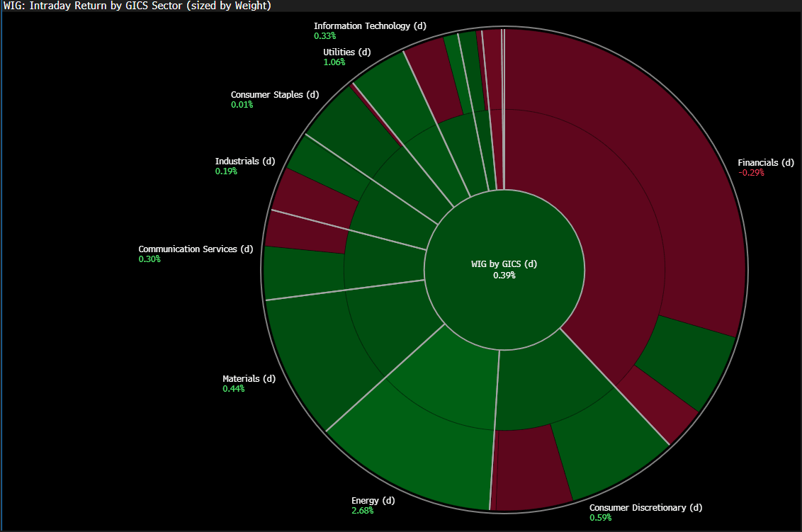The height and width of the screenshot is (532, 802).
Task: Click the Energy 2.68% return value
Action: 363,511
